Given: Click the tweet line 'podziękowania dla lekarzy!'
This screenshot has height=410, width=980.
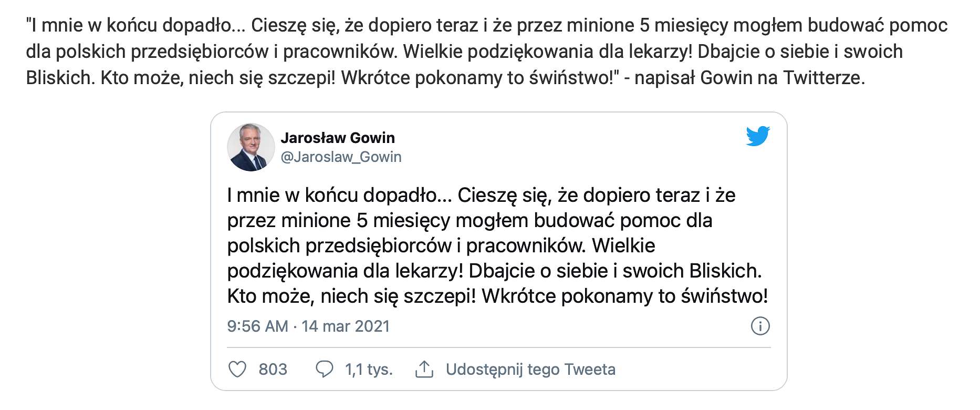Looking at the screenshot, I should (345, 271).
